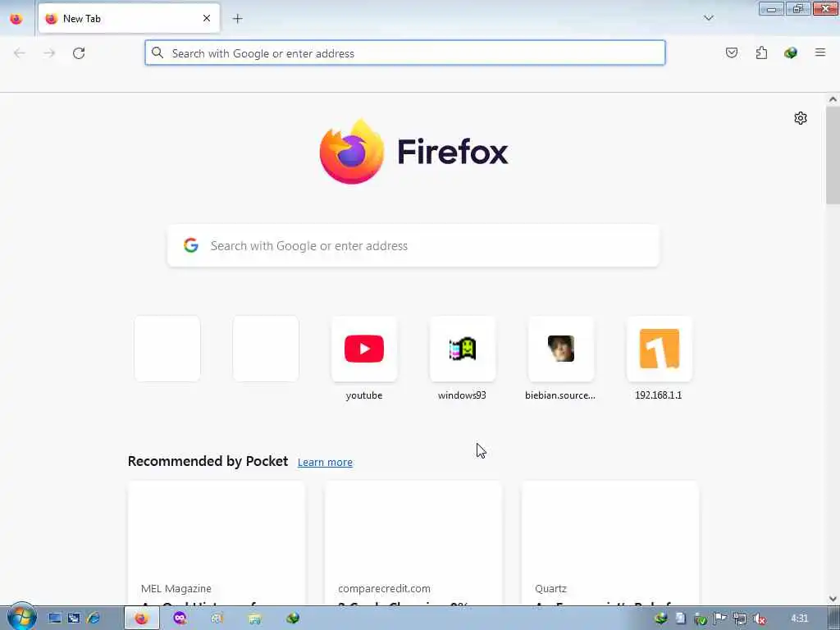Open the new tab personalize gear
This screenshot has width=840, height=630.
pyautogui.click(x=801, y=118)
